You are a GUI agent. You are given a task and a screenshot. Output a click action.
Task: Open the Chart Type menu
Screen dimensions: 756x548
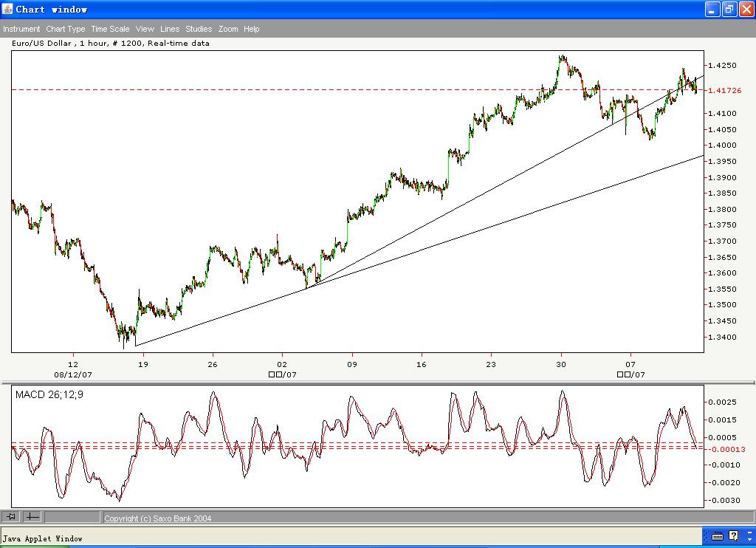pos(66,29)
